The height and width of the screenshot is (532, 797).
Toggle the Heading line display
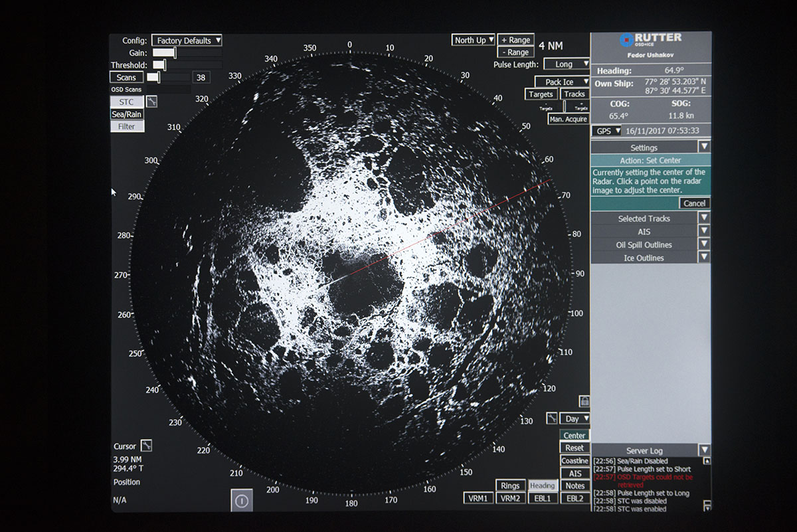click(x=543, y=486)
